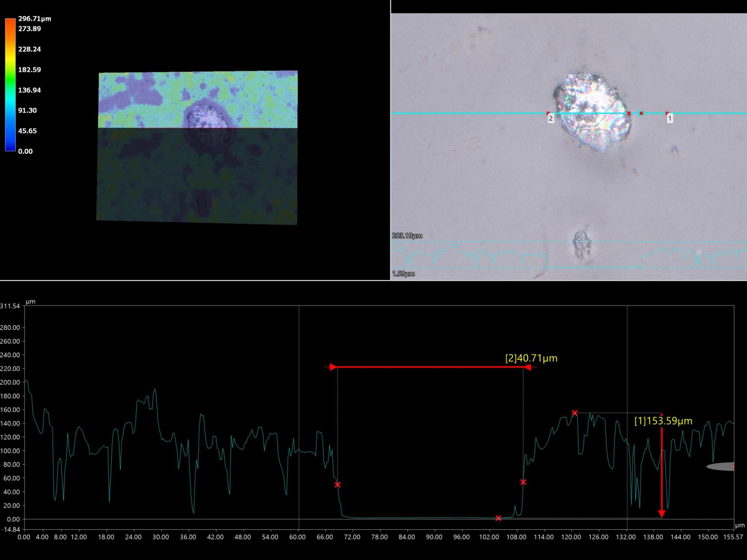
Task: Click the 182.59 scale value
Action: pos(30,70)
